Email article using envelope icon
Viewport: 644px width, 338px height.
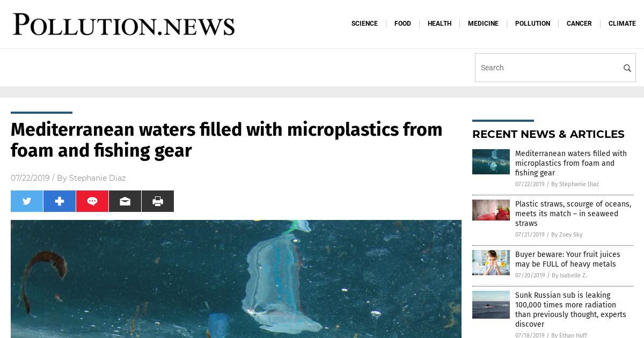pos(125,201)
